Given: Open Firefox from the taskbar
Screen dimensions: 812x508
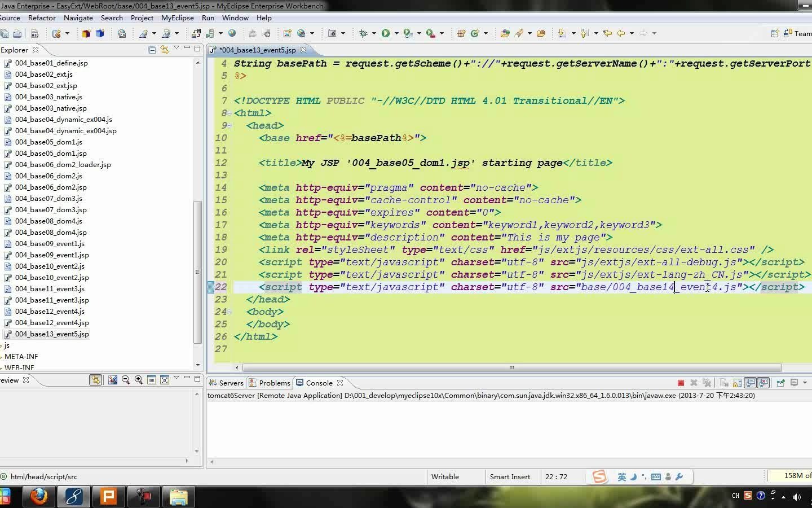Looking at the screenshot, I should (x=39, y=497).
